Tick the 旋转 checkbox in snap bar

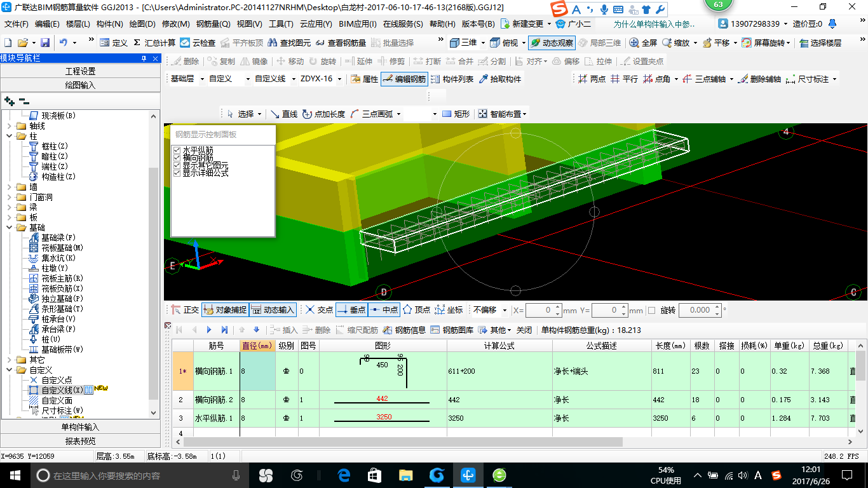tap(651, 310)
